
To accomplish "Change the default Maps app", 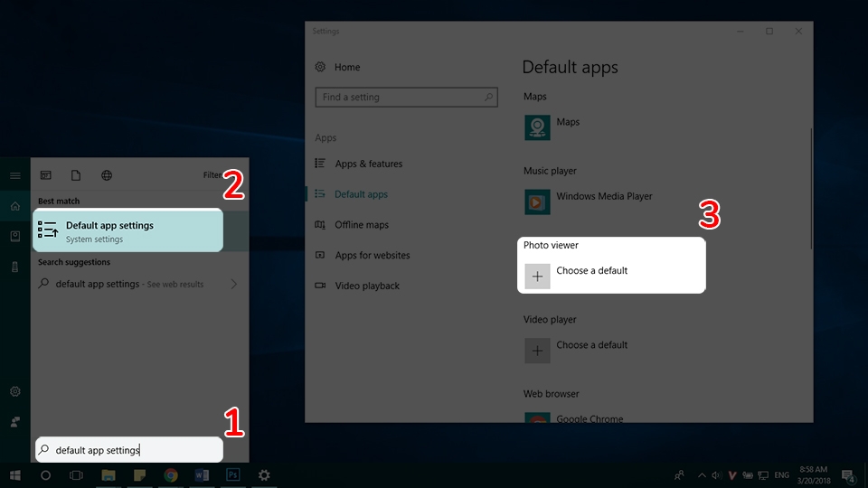I will coord(552,127).
